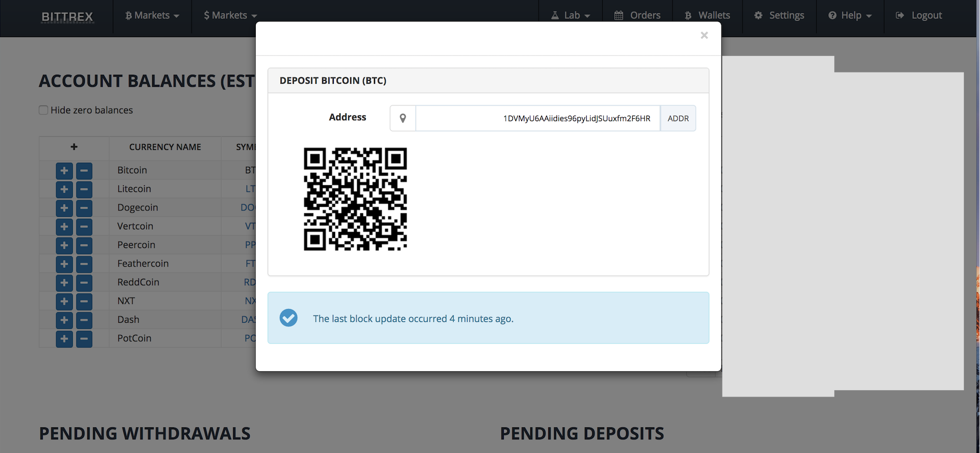Click the plus icon for NXT row
Image resolution: width=980 pixels, height=453 pixels.
pos(64,302)
